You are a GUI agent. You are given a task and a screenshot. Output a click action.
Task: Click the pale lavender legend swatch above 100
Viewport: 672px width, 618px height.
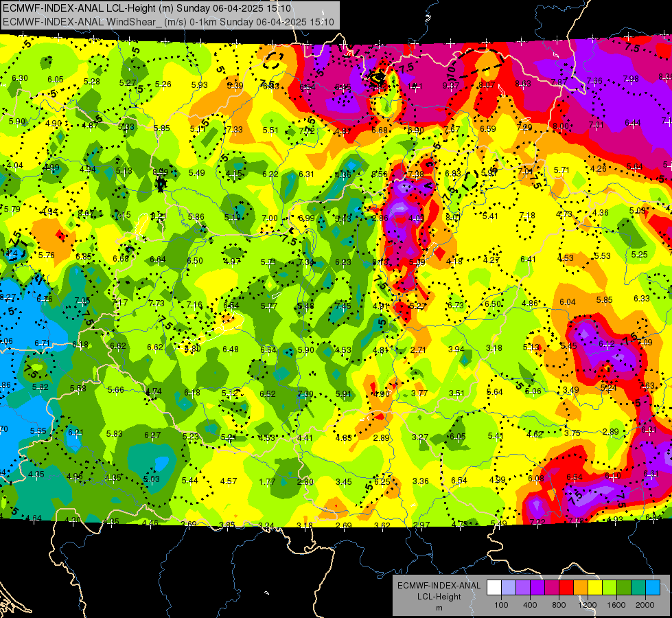[508, 588]
